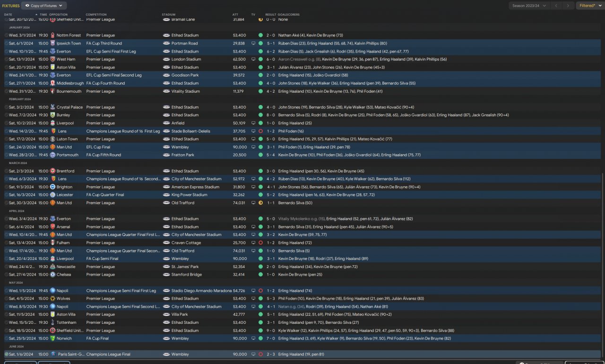
Task: Click the draw indicator on the 30/3/2024 Man Utd row
Action: click(x=260, y=203)
